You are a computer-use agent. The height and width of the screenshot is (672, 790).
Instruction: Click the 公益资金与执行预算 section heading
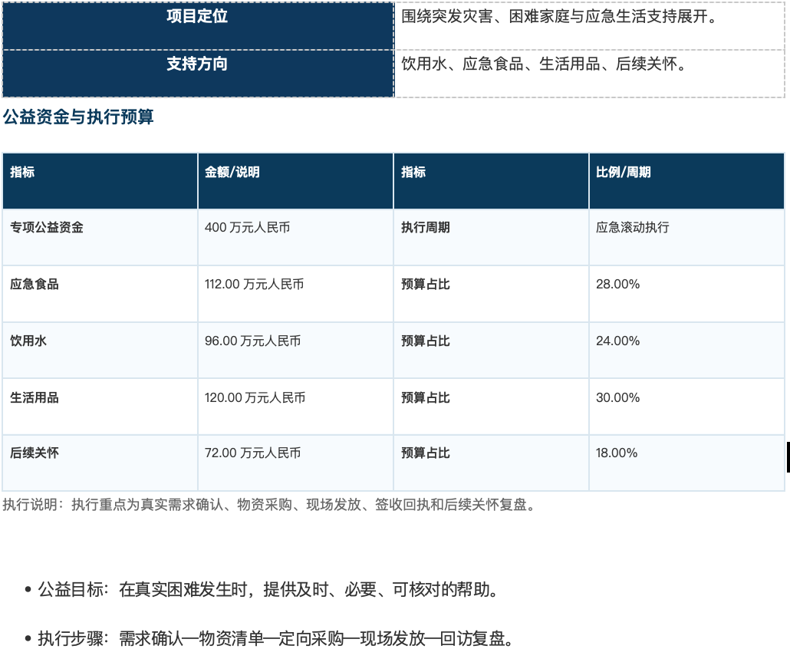[78, 117]
